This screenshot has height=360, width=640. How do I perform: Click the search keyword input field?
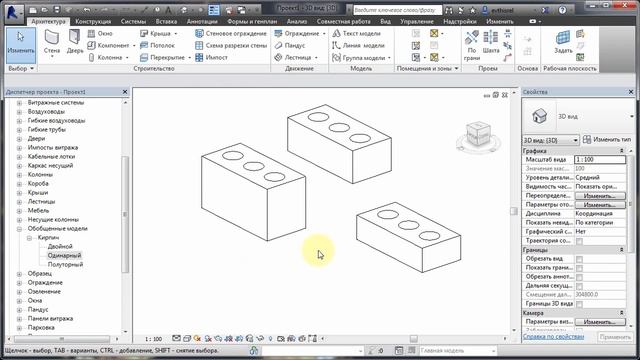click(x=397, y=10)
